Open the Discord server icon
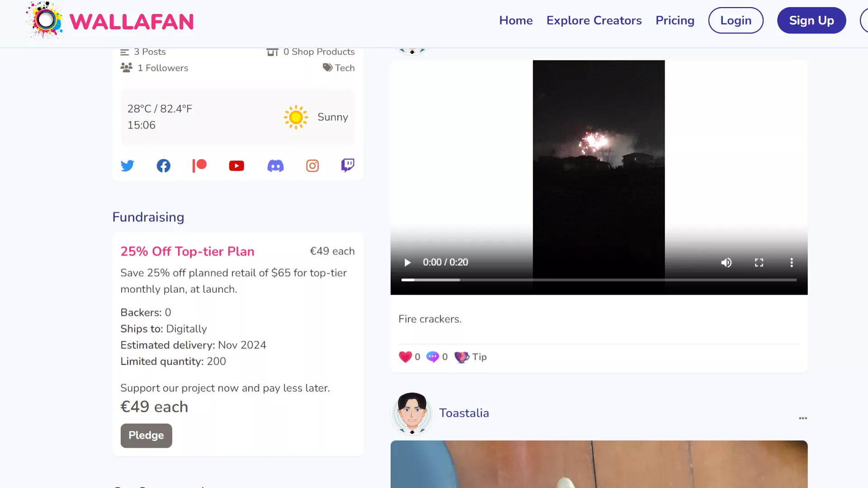868x488 pixels. point(275,166)
